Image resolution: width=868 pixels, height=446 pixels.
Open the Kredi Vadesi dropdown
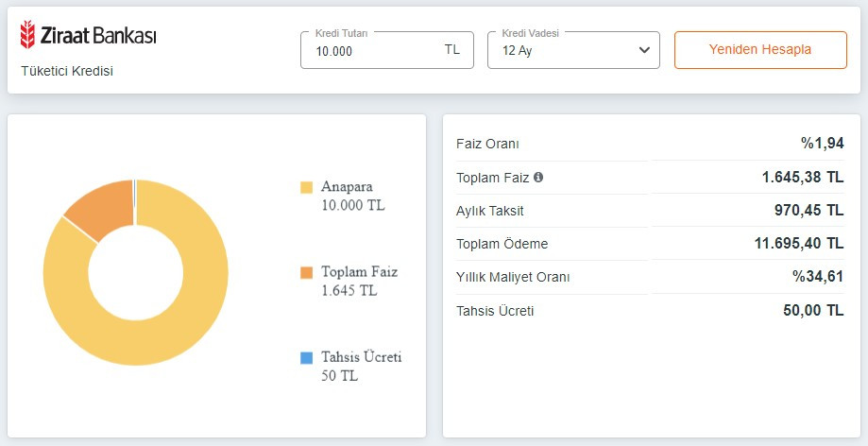point(572,51)
